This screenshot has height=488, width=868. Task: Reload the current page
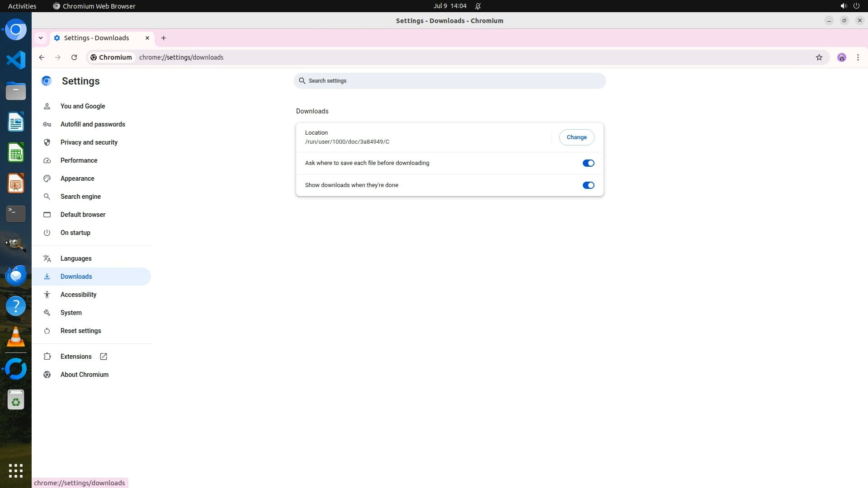point(74,57)
